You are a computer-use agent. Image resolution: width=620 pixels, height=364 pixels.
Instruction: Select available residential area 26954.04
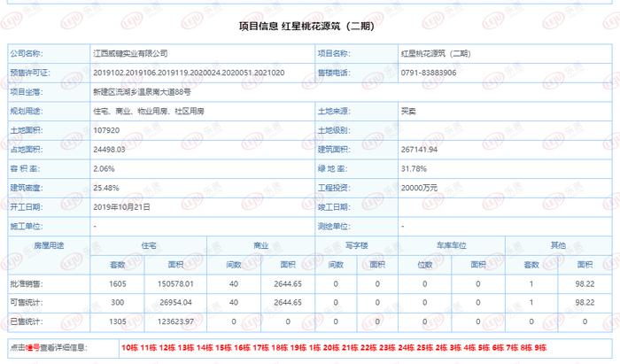[x=175, y=302]
